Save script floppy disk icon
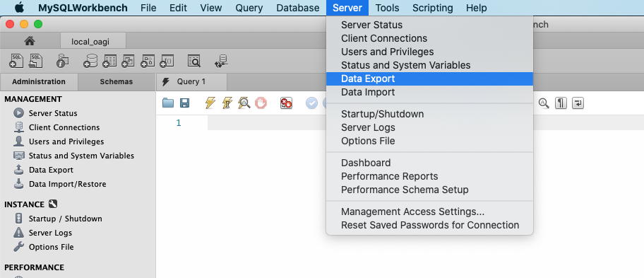The width and height of the screenshot is (644, 278). (x=184, y=103)
